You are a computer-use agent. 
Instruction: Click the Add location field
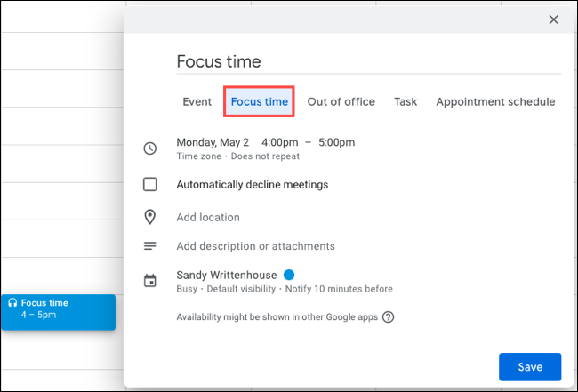[x=208, y=217]
